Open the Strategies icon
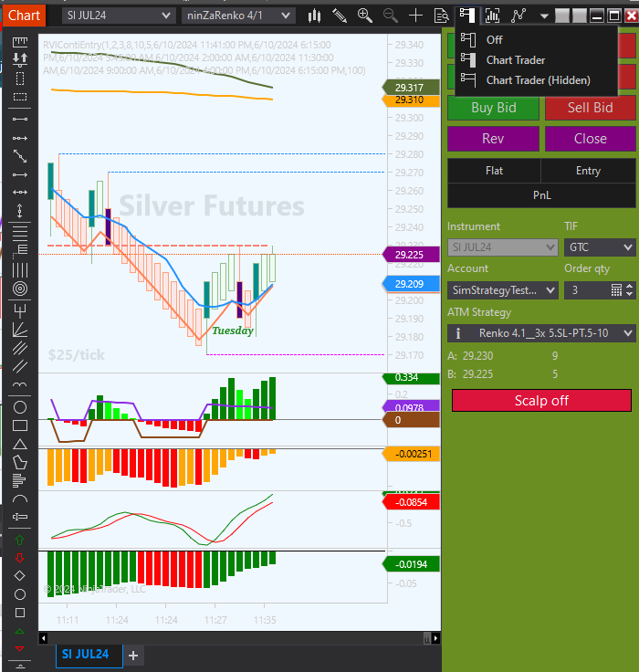The height and width of the screenshot is (672, 639). coord(519,16)
